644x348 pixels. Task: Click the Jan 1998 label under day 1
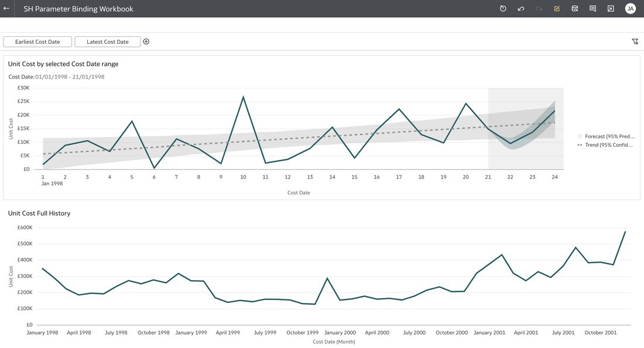(x=52, y=184)
